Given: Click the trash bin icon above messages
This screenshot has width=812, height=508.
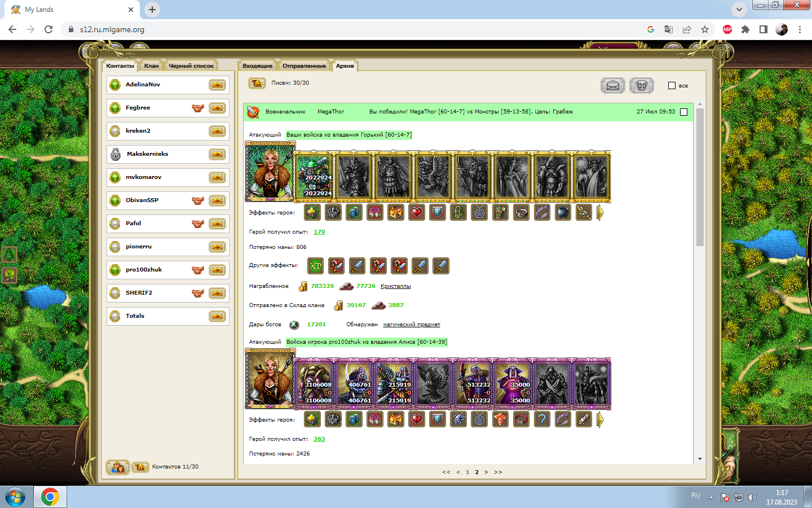Looking at the screenshot, I should (641, 86).
